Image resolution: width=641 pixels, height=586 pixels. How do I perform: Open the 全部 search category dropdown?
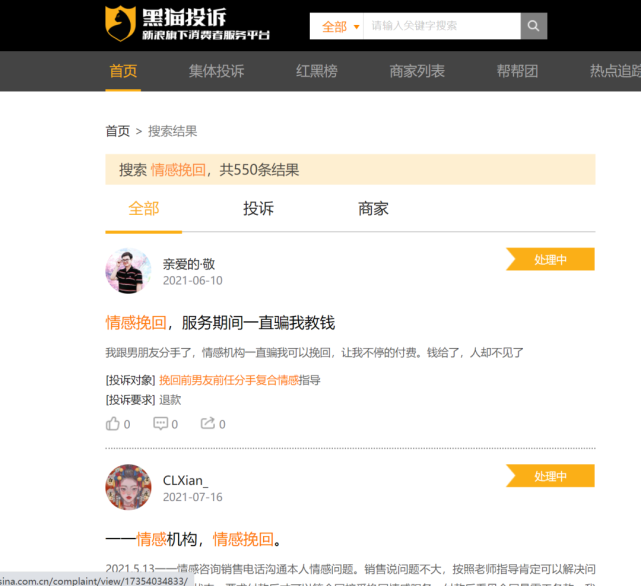tap(339, 26)
